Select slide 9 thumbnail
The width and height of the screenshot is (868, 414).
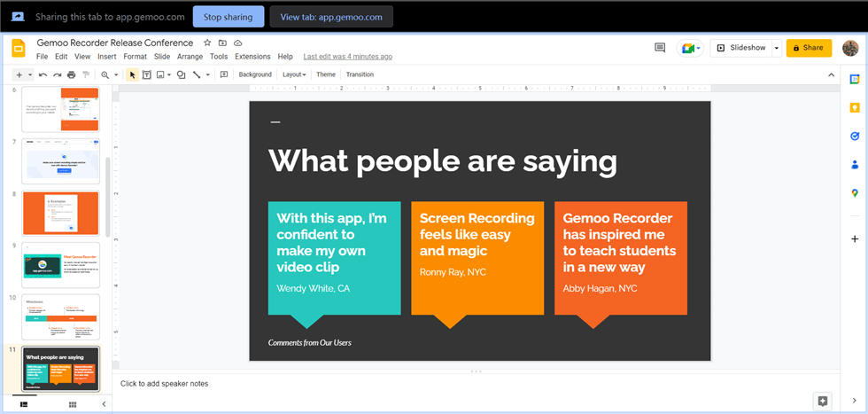tap(61, 265)
